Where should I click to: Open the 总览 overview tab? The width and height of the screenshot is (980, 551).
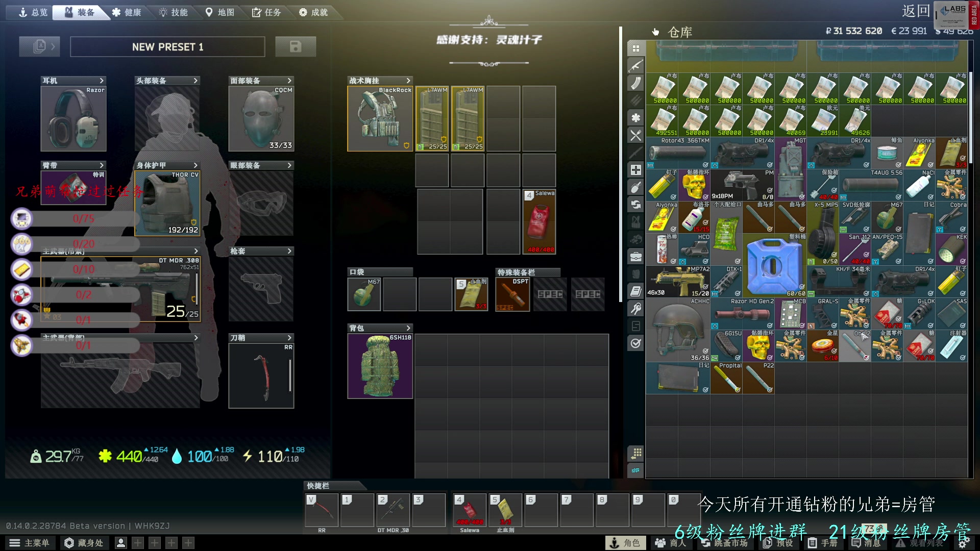point(33,12)
